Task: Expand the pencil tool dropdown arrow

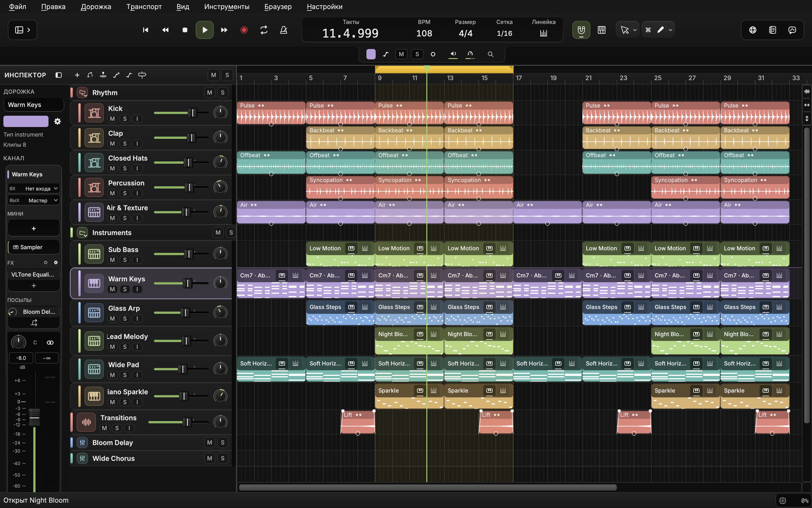Action: [x=670, y=30]
